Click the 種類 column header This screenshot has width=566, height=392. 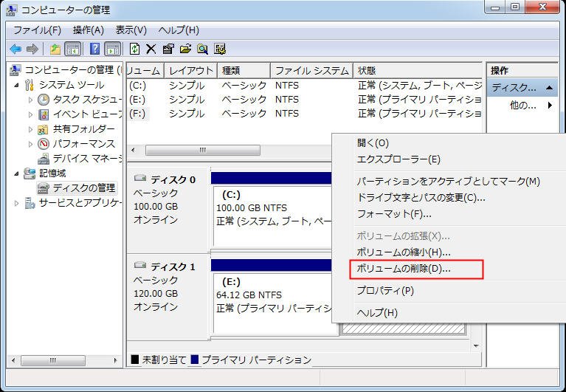244,70
